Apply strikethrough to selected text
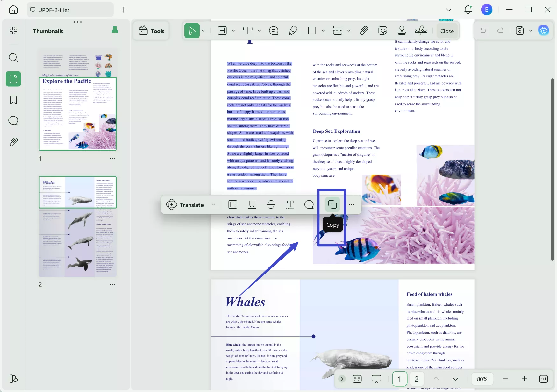 271,204
